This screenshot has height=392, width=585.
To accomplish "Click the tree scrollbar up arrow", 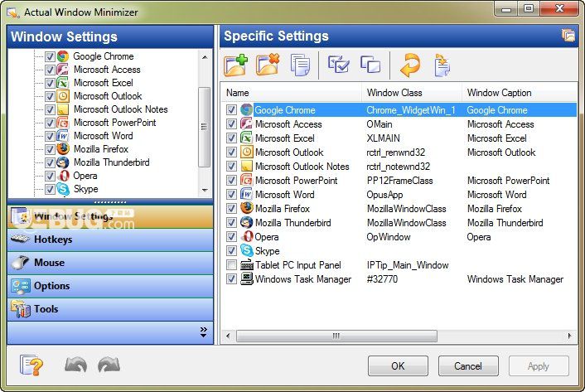I will 205,57.
